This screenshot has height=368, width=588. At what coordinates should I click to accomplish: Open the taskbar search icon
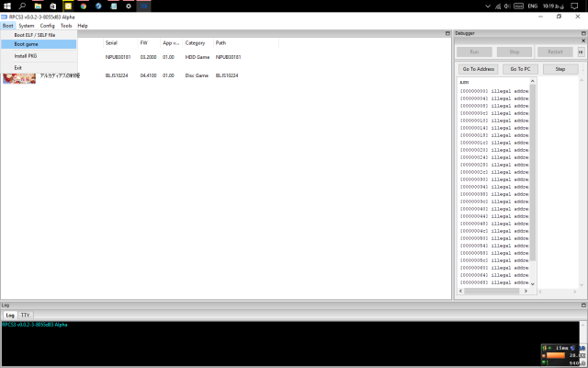click(x=22, y=6)
